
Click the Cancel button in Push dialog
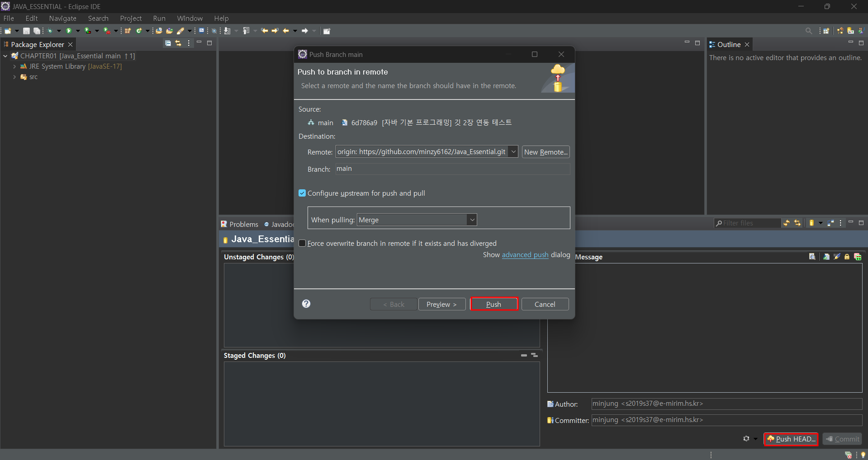point(545,304)
